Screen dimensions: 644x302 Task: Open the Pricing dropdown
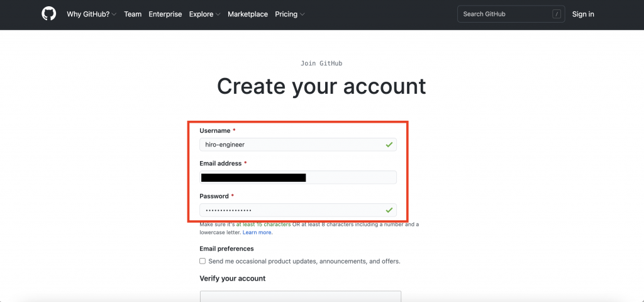click(x=289, y=14)
